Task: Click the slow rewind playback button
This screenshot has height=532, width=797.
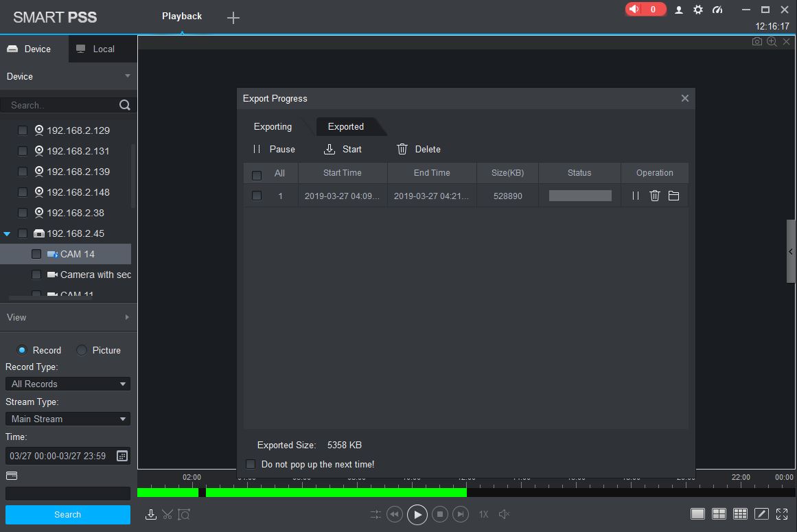Action: (x=395, y=514)
